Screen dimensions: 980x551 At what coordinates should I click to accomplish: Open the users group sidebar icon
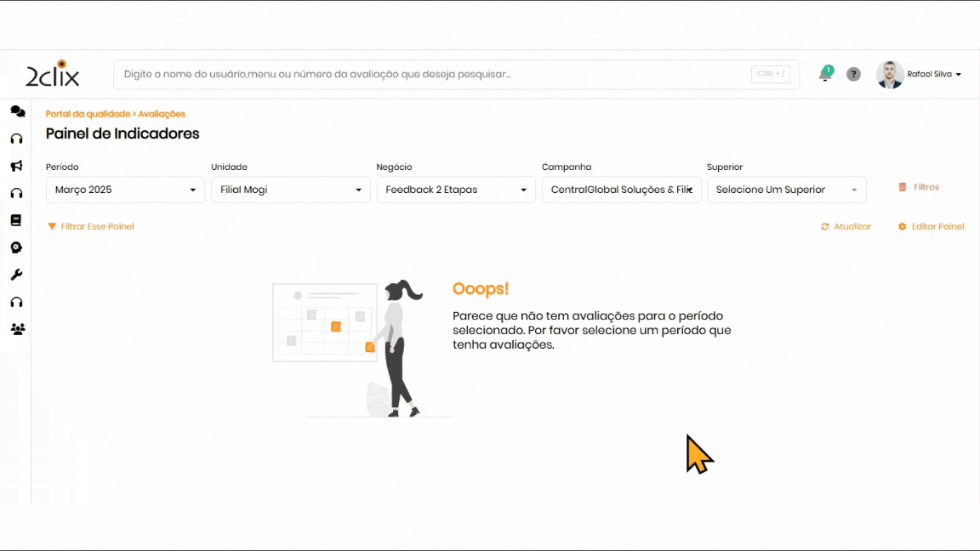click(17, 329)
